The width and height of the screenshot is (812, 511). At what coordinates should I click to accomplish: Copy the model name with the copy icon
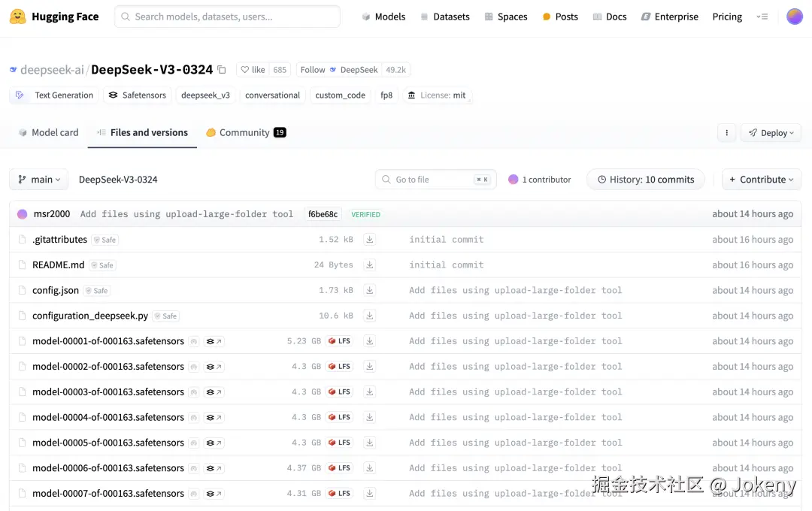(222, 69)
